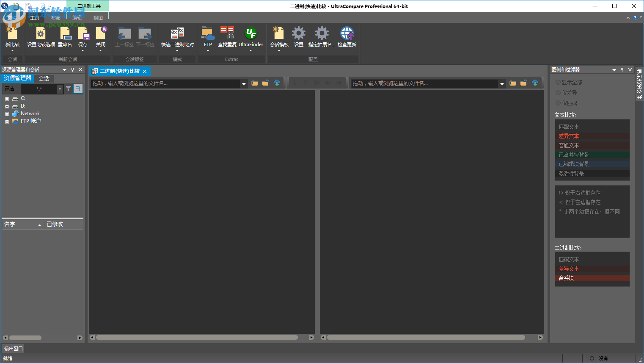
Task: Click the 保存 save session icon
Action: click(x=83, y=34)
